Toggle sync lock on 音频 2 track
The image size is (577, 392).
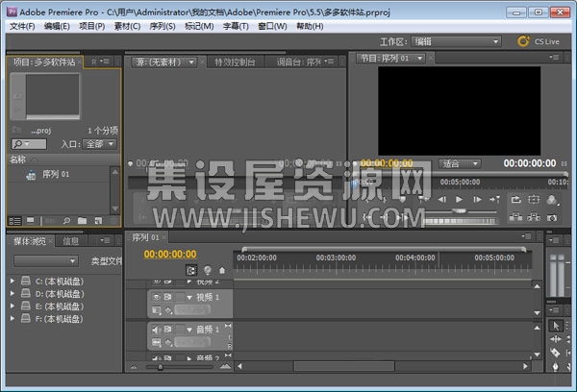168,357
